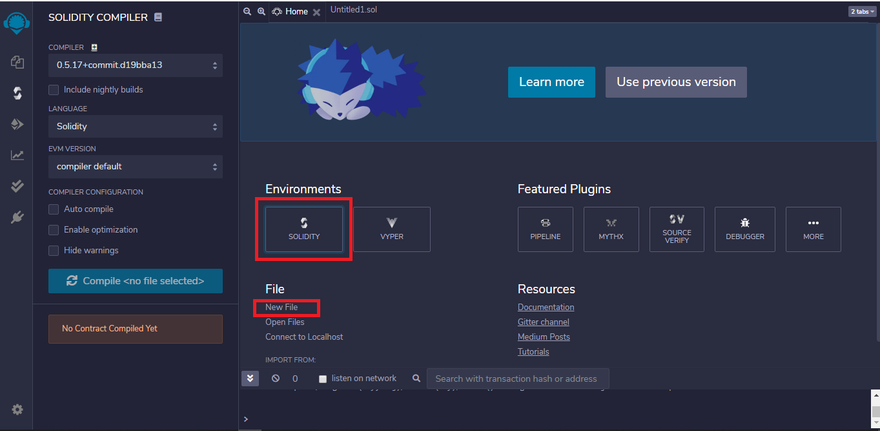This screenshot has width=880, height=431.
Task: Check Include nightly builds option
Action: [54, 90]
